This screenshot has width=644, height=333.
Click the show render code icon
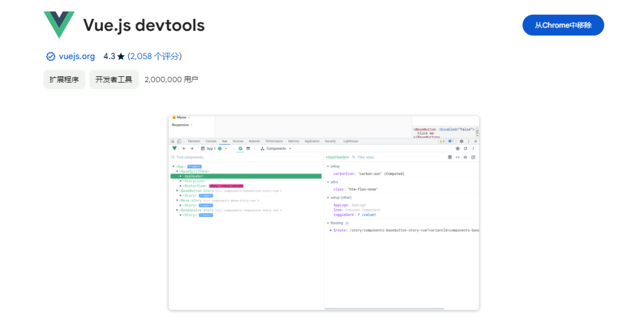pyautogui.click(x=457, y=157)
